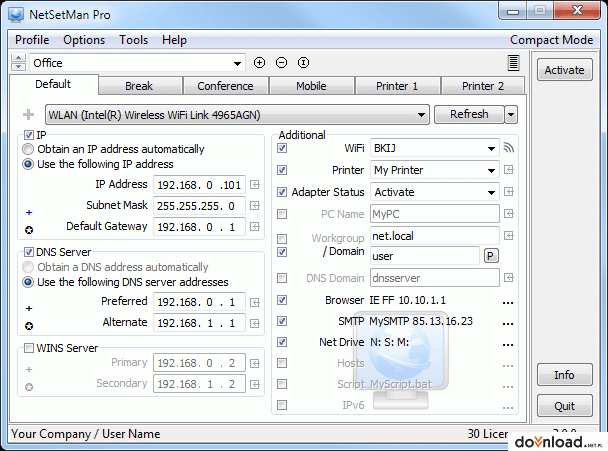
Task: Add DNS server with black plus
Action: 29,309
